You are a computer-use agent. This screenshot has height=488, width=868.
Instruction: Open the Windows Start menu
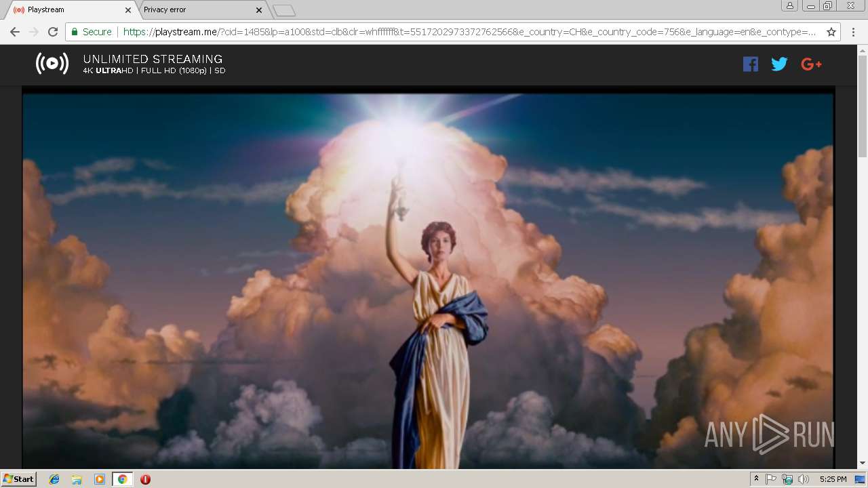[x=18, y=479]
